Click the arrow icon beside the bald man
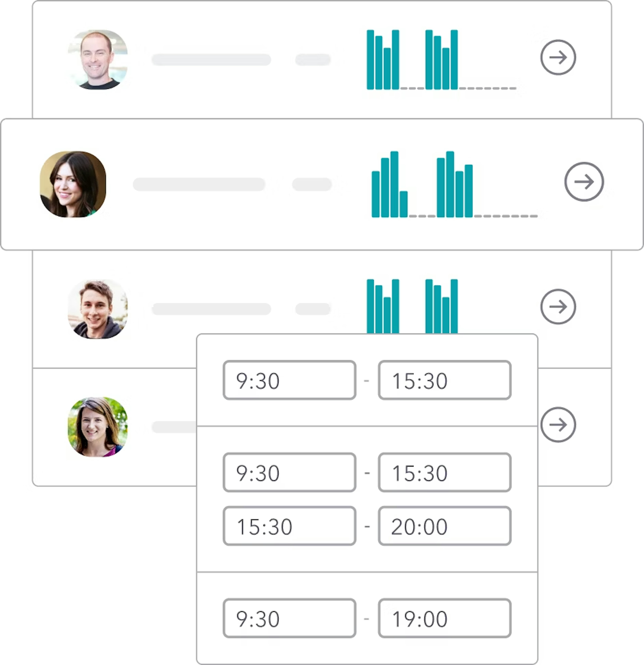Viewport: 644px width, 665px height. tap(558, 57)
